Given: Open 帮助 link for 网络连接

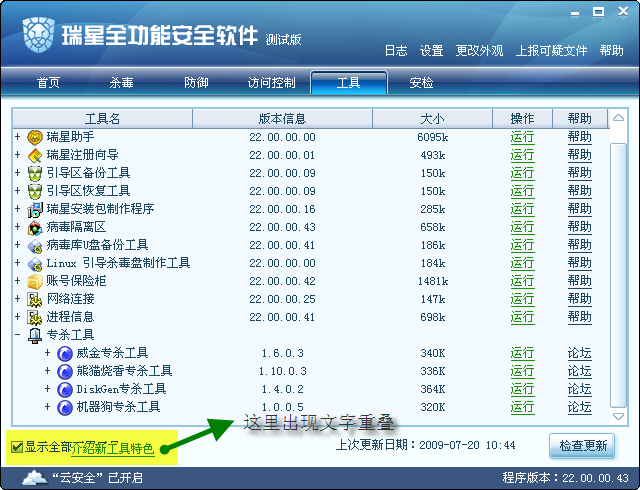Looking at the screenshot, I should tap(580, 299).
